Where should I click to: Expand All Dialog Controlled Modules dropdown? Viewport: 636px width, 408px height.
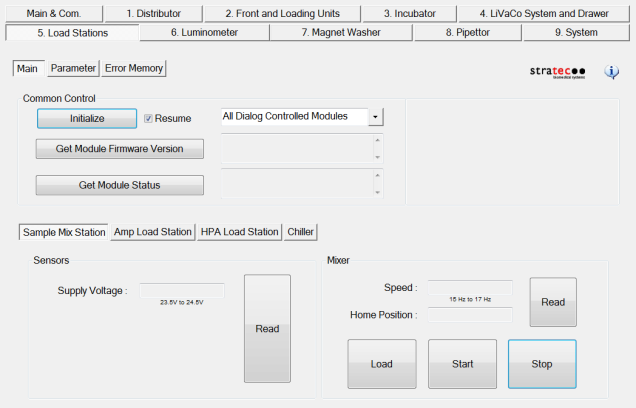(376, 117)
